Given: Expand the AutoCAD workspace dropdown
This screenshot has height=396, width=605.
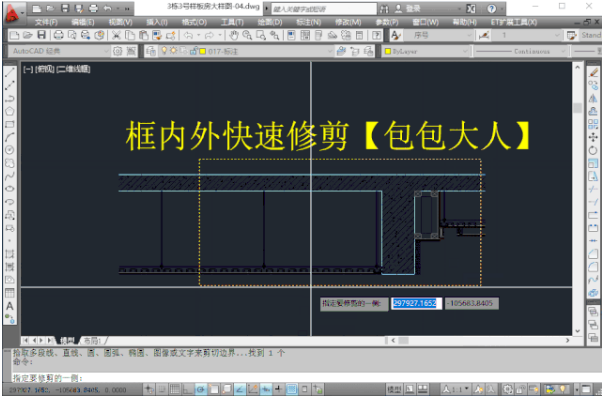Looking at the screenshot, I should (59, 51).
